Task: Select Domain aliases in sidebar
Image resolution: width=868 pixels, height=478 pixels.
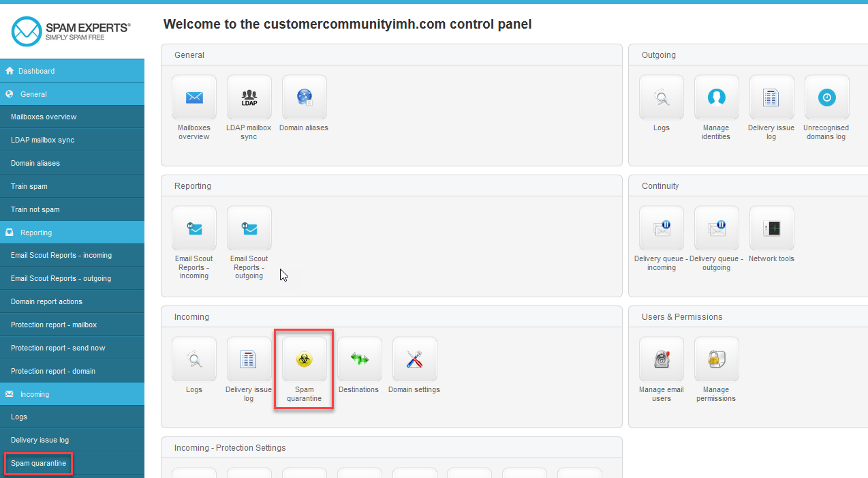Action: (x=72, y=163)
